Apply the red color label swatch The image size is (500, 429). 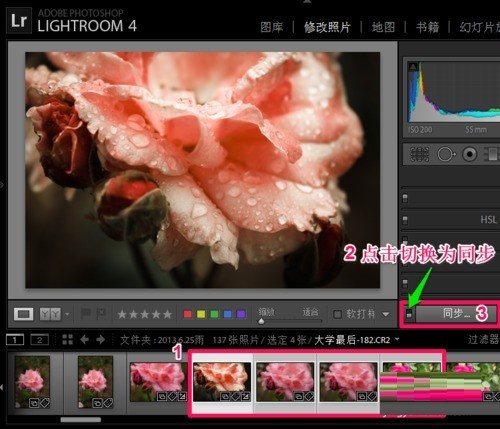coord(188,314)
